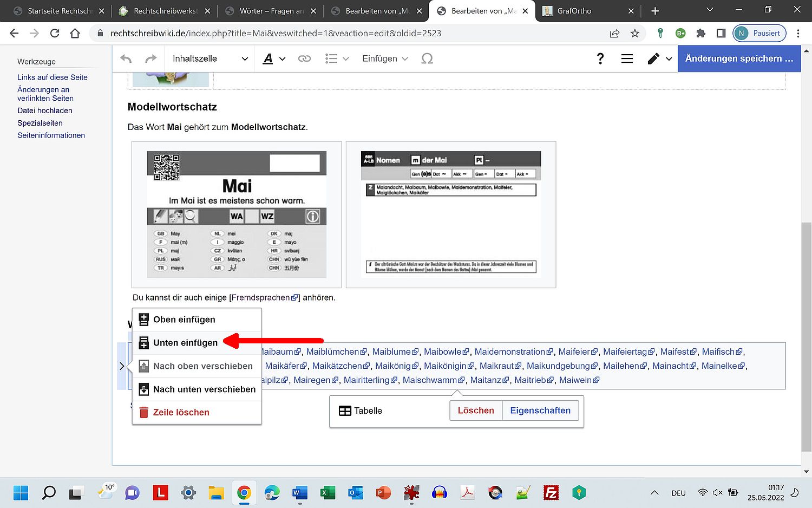Expand the Inhaltszelle paragraph format dropdown
Screen dimensions: 812x508
(210, 58)
